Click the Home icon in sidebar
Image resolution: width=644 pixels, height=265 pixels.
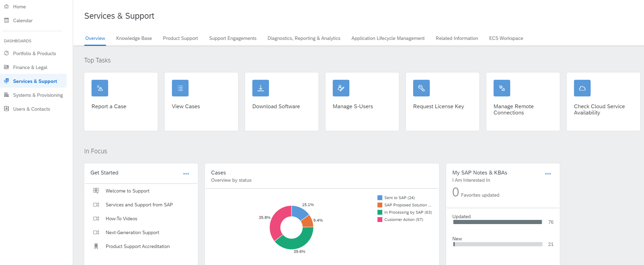coord(6,6)
